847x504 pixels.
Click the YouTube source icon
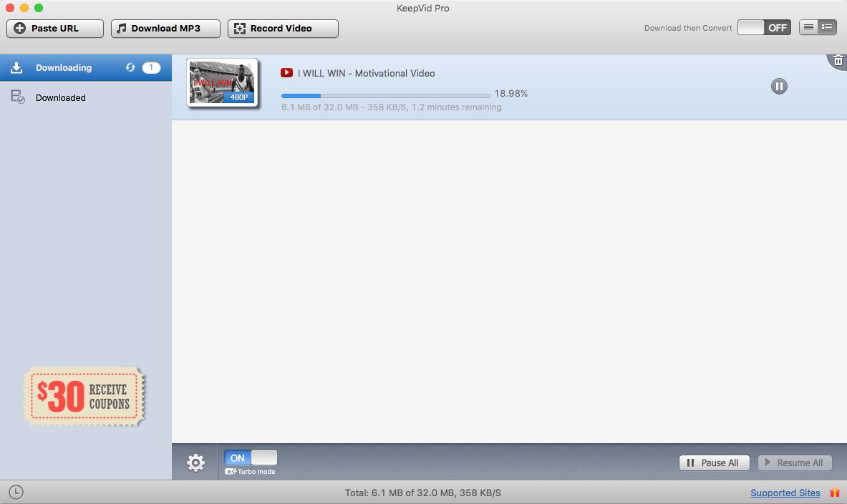[287, 73]
